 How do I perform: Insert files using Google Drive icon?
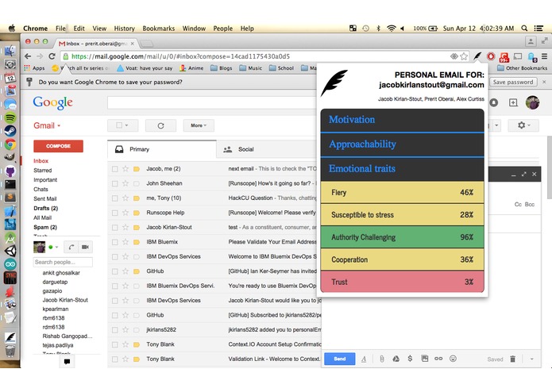coord(396,359)
